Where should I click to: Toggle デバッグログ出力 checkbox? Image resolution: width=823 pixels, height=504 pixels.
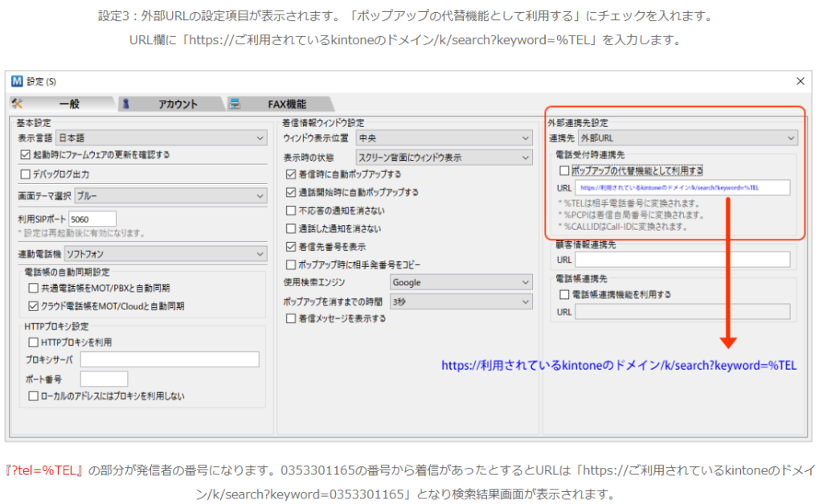pyautogui.click(x=25, y=174)
